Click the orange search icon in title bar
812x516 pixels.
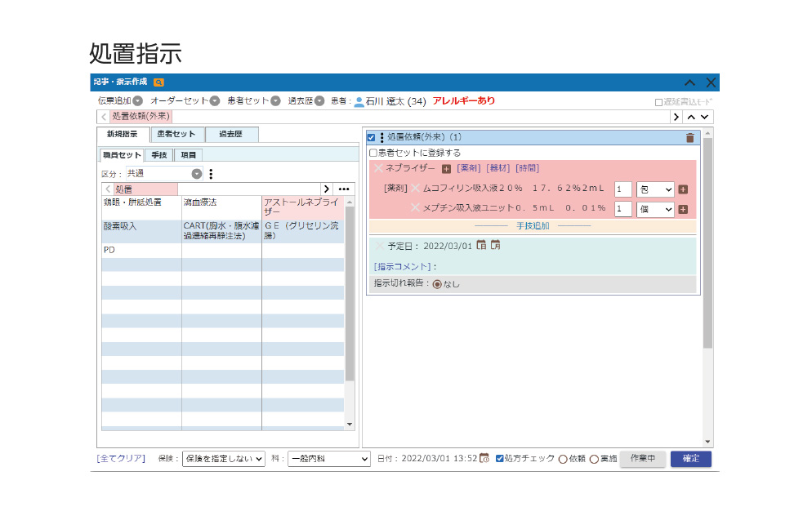point(158,82)
